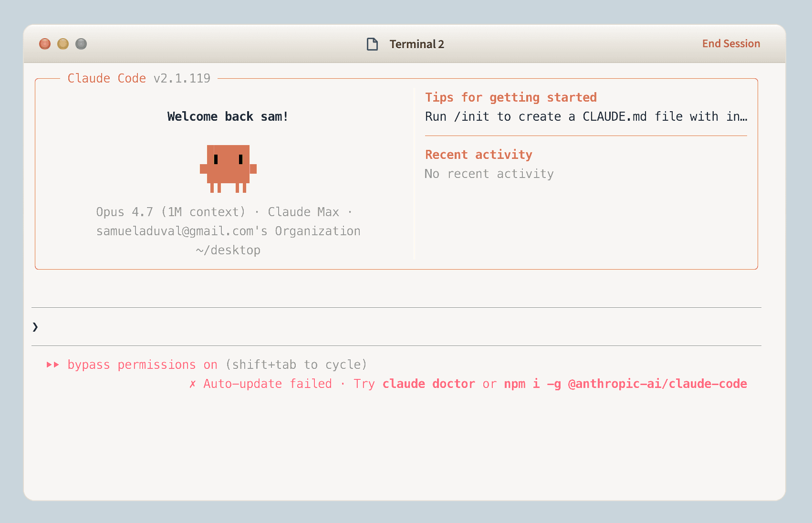The height and width of the screenshot is (523, 812).
Task: Click the "Welcome back sam!" greeting
Action: (x=228, y=116)
